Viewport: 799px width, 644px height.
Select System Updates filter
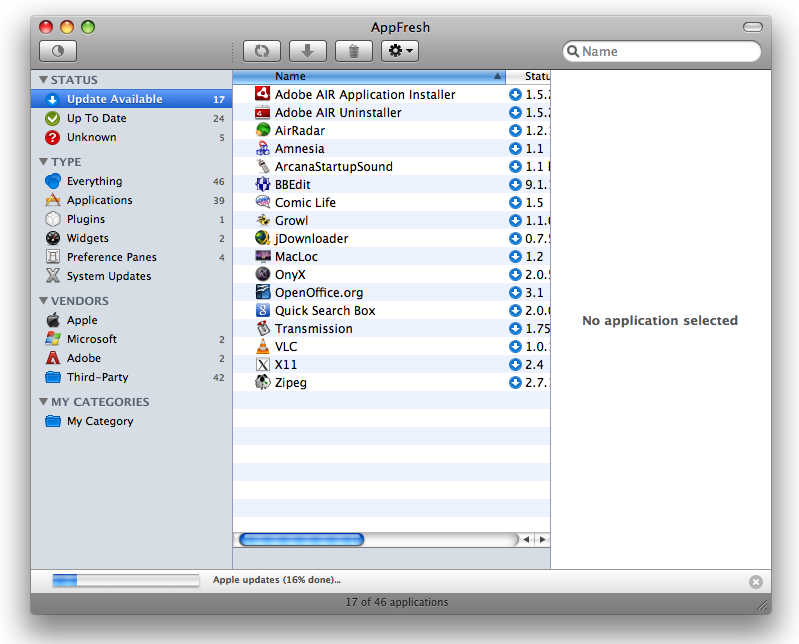[131, 276]
